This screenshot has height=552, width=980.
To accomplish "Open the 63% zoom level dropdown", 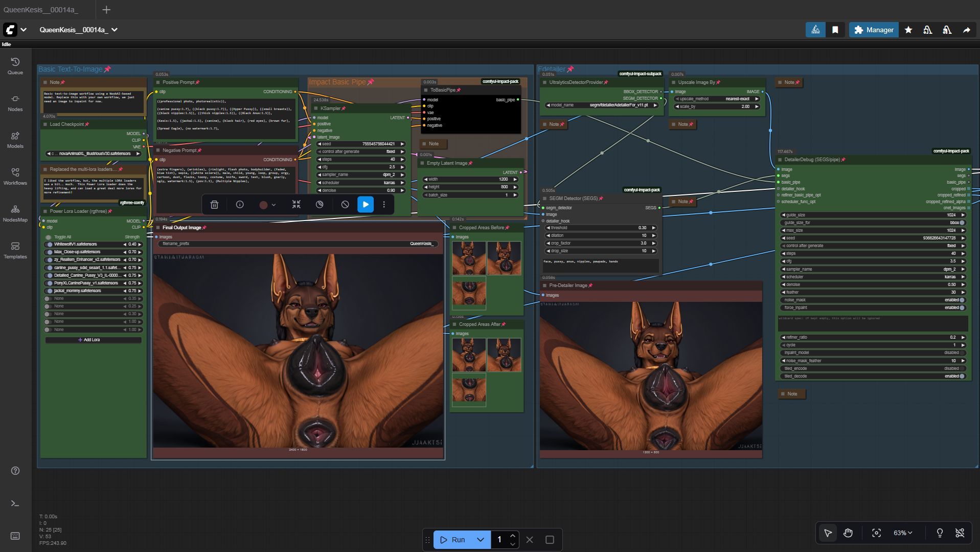I will tap(903, 533).
